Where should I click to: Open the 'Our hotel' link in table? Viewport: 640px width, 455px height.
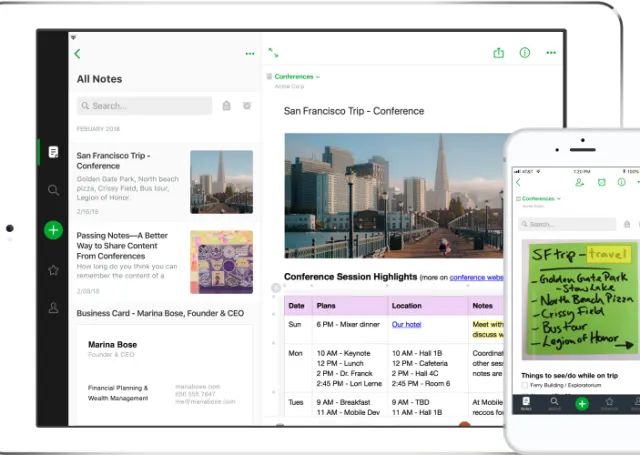tap(407, 324)
